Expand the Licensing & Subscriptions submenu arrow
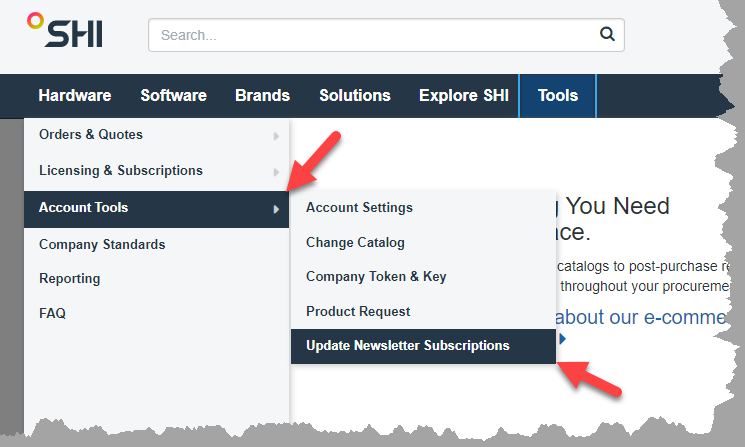This screenshot has height=447, width=745. pos(276,172)
